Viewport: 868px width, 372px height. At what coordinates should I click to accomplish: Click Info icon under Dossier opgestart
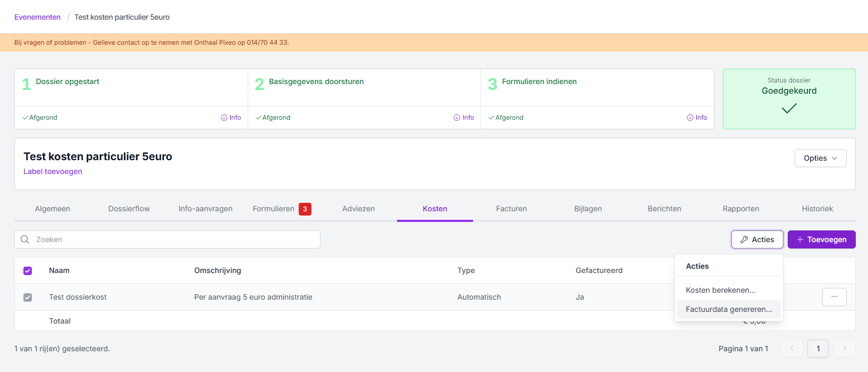coord(224,118)
